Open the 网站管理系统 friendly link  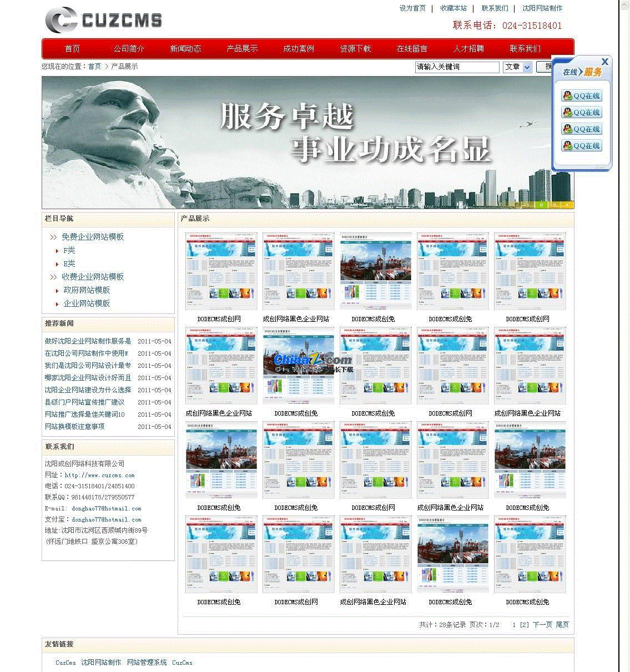coord(147,663)
